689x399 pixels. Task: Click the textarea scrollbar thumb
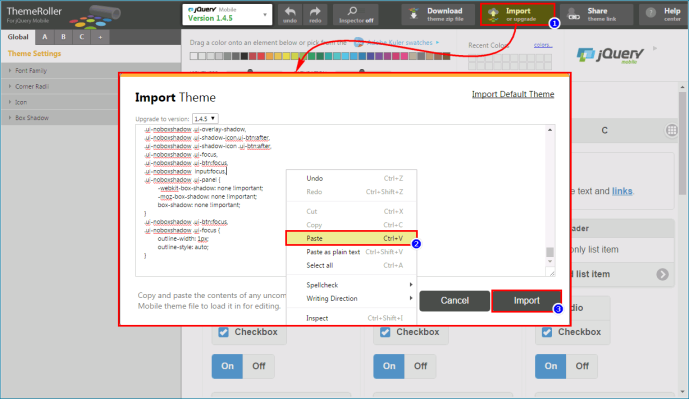[x=550, y=252]
